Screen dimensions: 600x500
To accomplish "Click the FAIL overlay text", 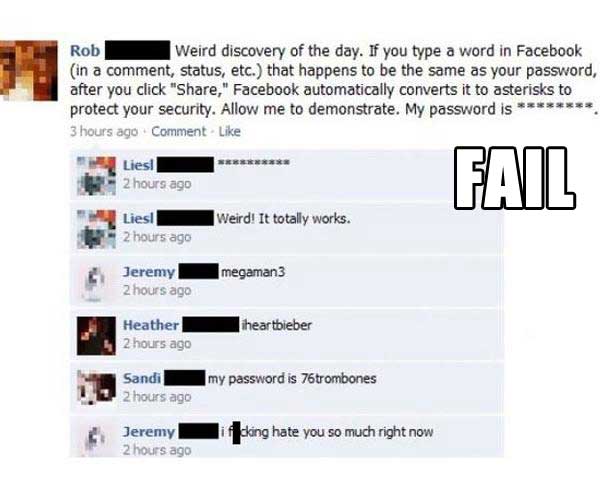I will click(515, 178).
